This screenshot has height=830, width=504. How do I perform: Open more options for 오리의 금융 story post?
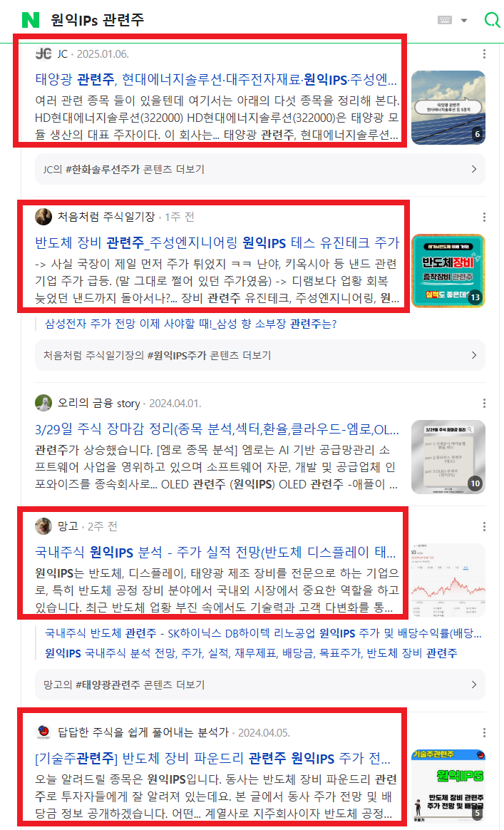485,404
